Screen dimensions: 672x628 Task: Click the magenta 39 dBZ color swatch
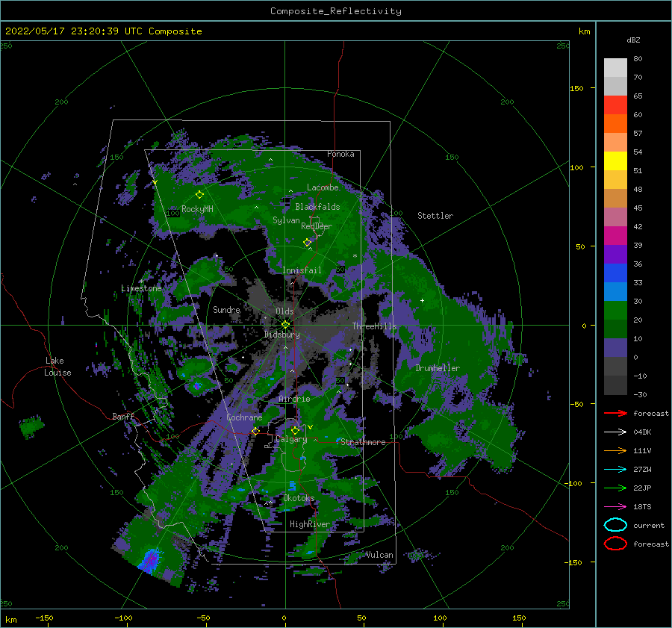point(615,235)
